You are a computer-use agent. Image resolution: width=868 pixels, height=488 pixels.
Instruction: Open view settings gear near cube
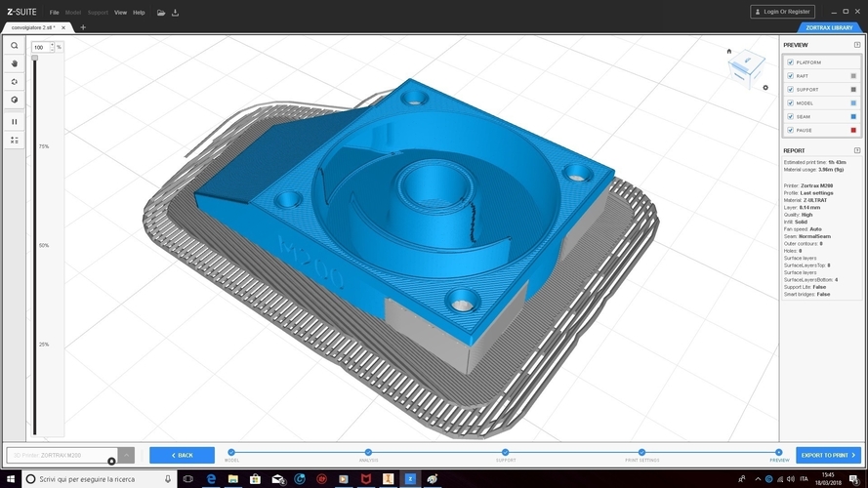765,88
